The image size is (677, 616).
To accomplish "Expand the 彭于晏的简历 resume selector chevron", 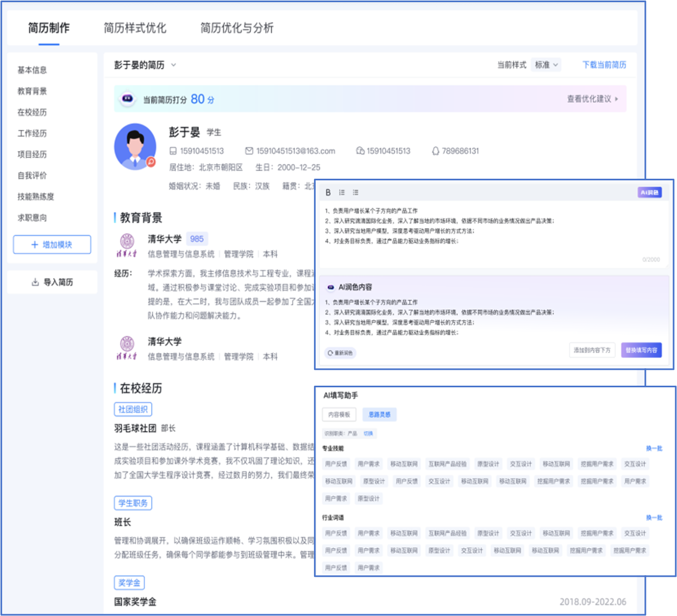I will (x=173, y=65).
